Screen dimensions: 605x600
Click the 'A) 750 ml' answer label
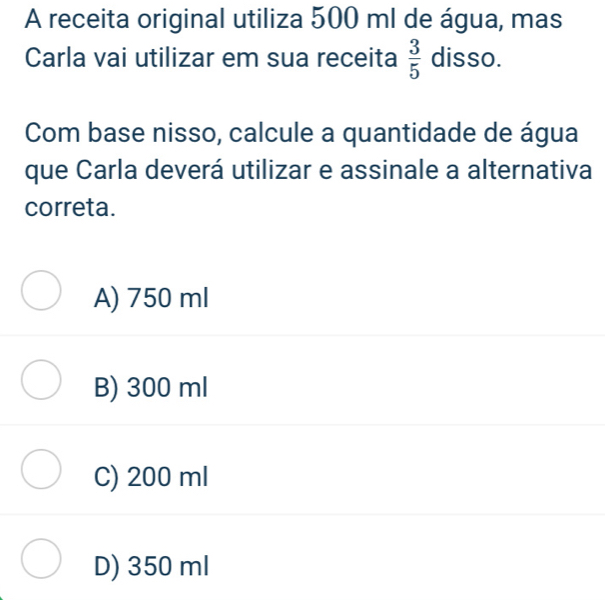click(151, 298)
